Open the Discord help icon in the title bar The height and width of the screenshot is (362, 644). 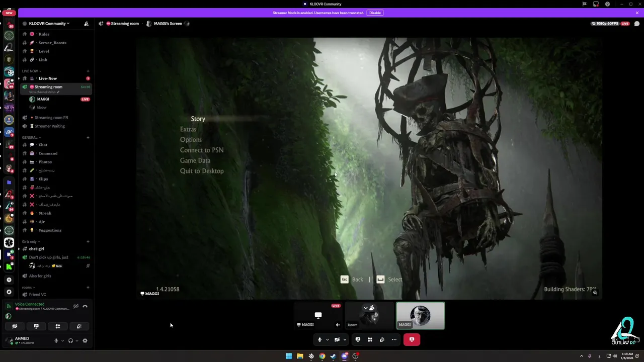[608, 4]
